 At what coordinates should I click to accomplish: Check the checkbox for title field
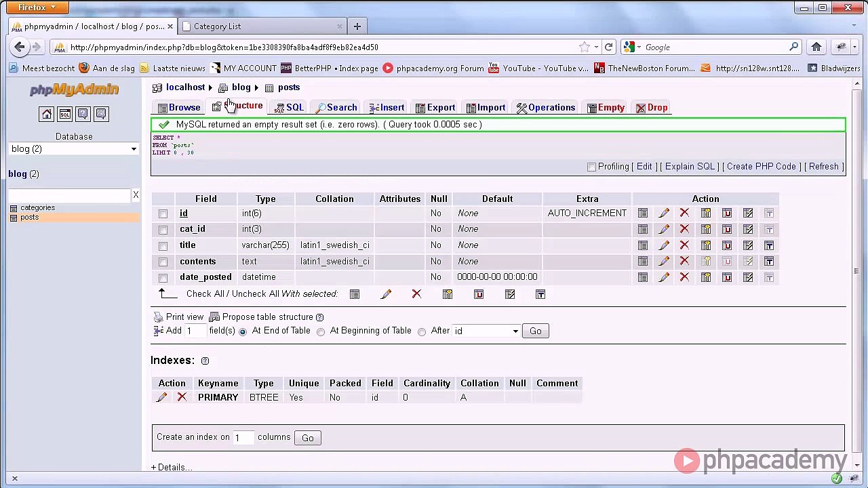pos(163,246)
